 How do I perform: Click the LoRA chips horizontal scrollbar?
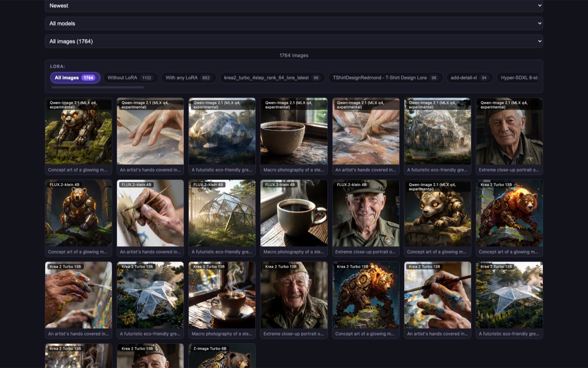tap(98, 87)
